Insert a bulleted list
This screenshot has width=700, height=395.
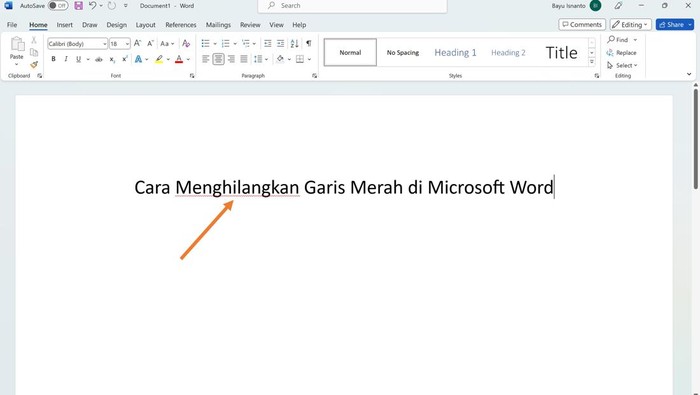205,43
